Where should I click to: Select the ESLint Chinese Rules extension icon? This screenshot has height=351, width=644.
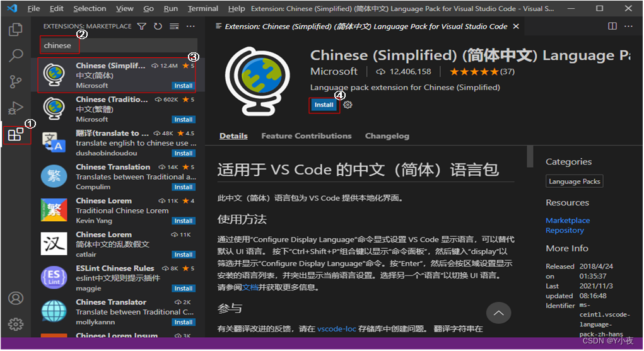point(54,277)
